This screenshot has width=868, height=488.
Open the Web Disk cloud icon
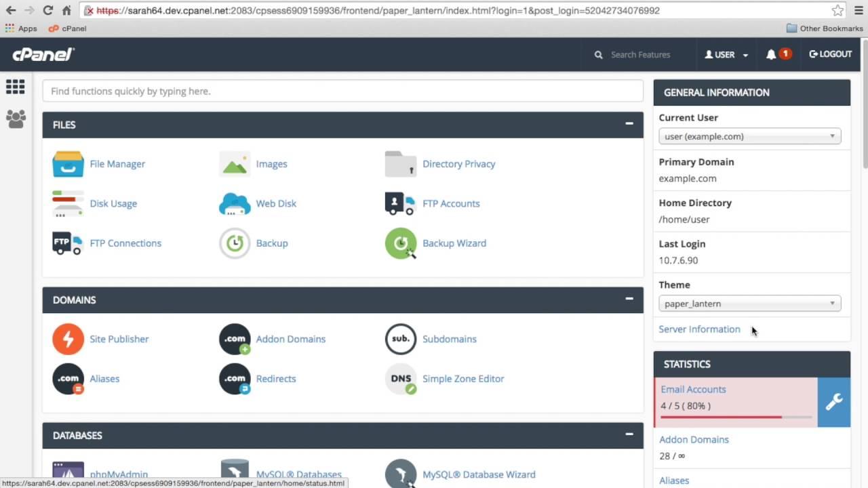(x=235, y=203)
